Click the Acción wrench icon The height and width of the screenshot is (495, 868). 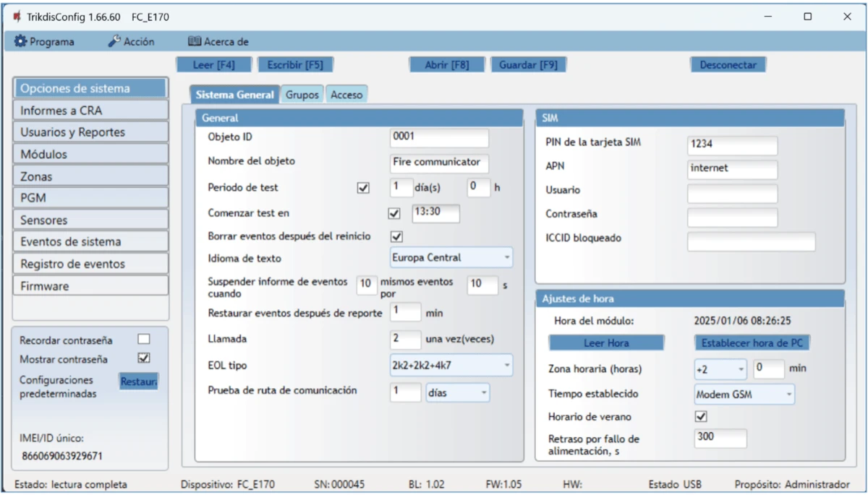(x=114, y=42)
